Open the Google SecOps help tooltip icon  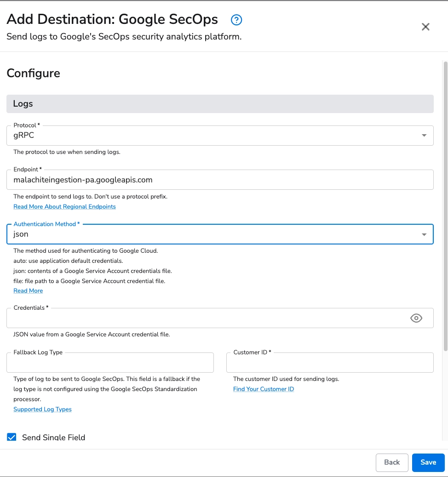click(x=236, y=20)
